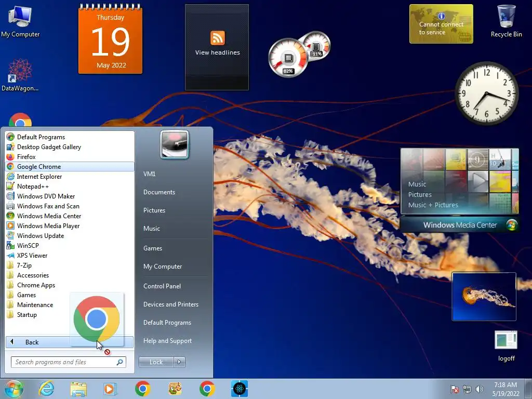This screenshot has height=399, width=532.
Task: Start Firefox from the programs list
Action: click(70, 157)
